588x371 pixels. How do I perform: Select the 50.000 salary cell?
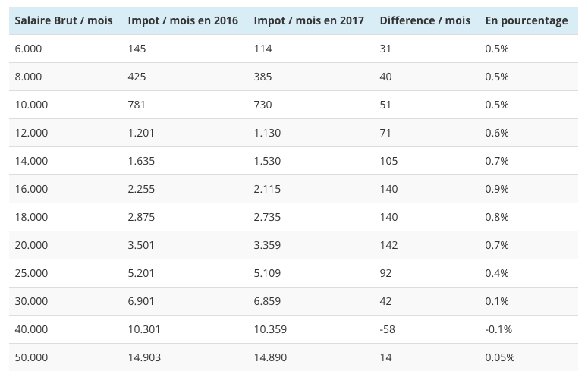click(x=31, y=357)
